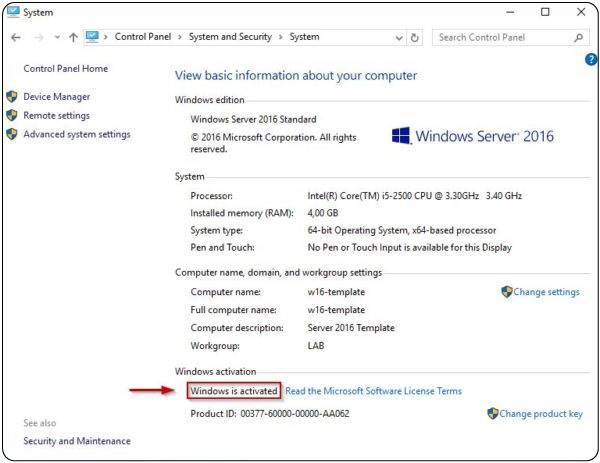This screenshot has height=463, width=600.
Task: Click the Windows Server 2016 logo
Action: click(x=473, y=136)
